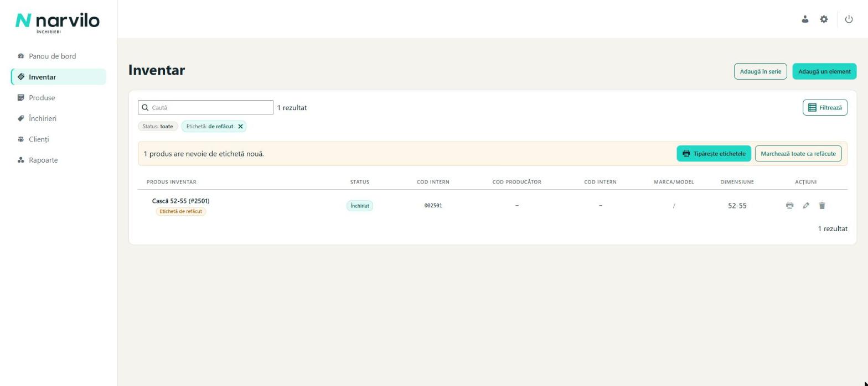Click the 'Închiriat' status badge
Screen dimensions: 868x386
[360, 206]
